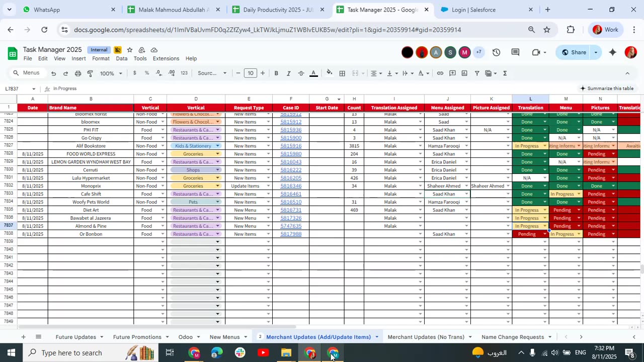Undo the last action in the toolbar

pyautogui.click(x=53, y=73)
